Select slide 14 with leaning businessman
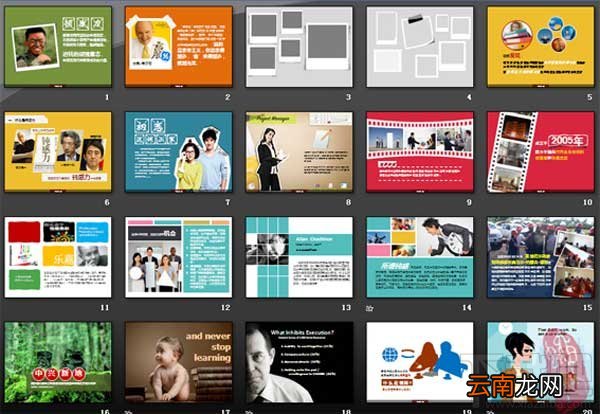The height and width of the screenshot is (414, 600). point(420,257)
